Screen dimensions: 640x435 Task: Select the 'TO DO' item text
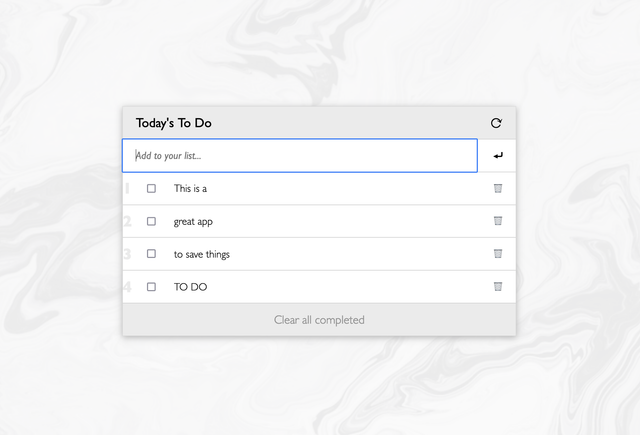pos(190,287)
